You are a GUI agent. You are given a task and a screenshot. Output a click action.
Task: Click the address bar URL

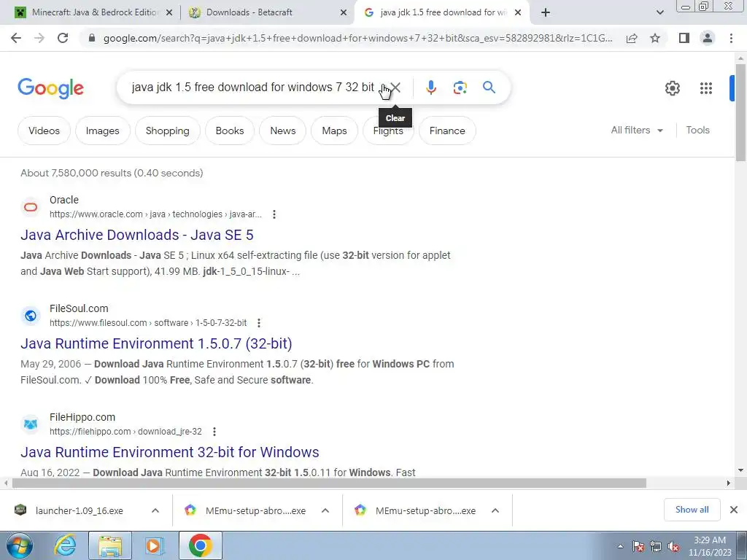point(357,38)
